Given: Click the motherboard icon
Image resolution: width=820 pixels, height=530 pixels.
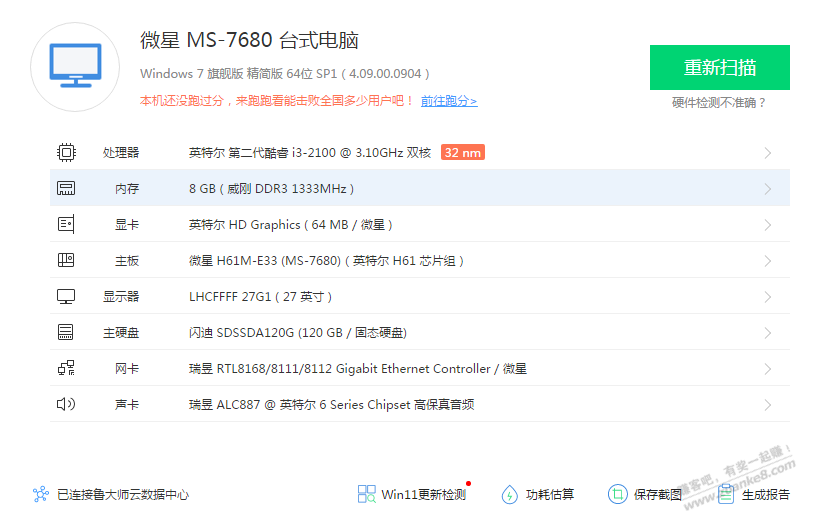Looking at the screenshot, I should (x=66, y=260).
